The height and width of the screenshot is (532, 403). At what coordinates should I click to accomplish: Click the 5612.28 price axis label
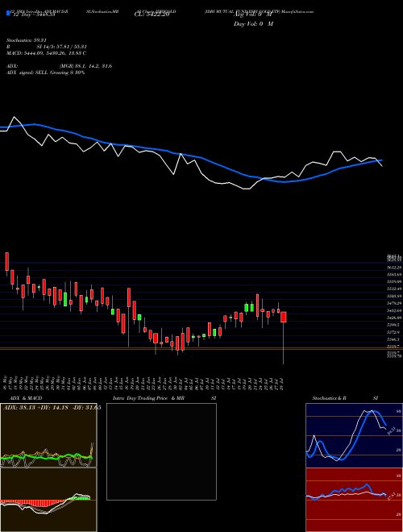(394, 268)
